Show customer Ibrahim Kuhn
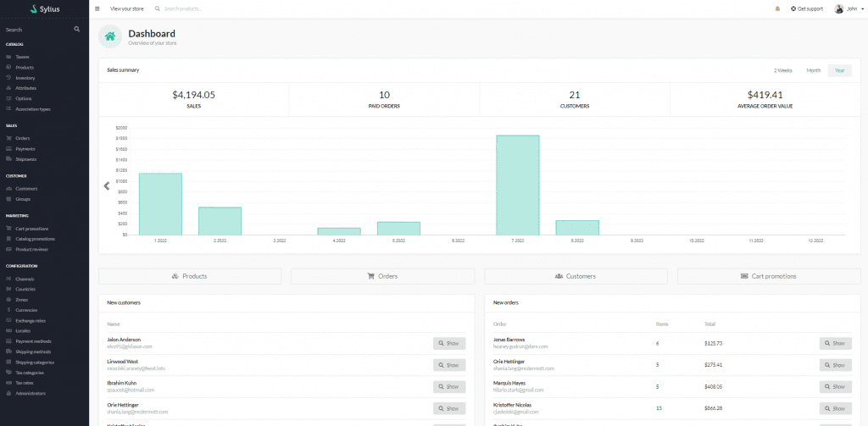The height and width of the screenshot is (426, 868). click(449, 387)
